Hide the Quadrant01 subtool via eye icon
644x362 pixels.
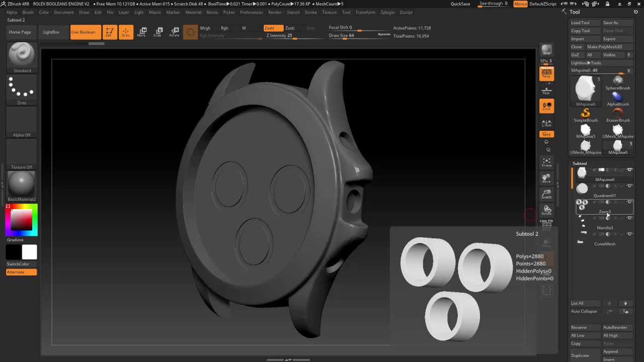pyautogui.click(x=629, y=186)
